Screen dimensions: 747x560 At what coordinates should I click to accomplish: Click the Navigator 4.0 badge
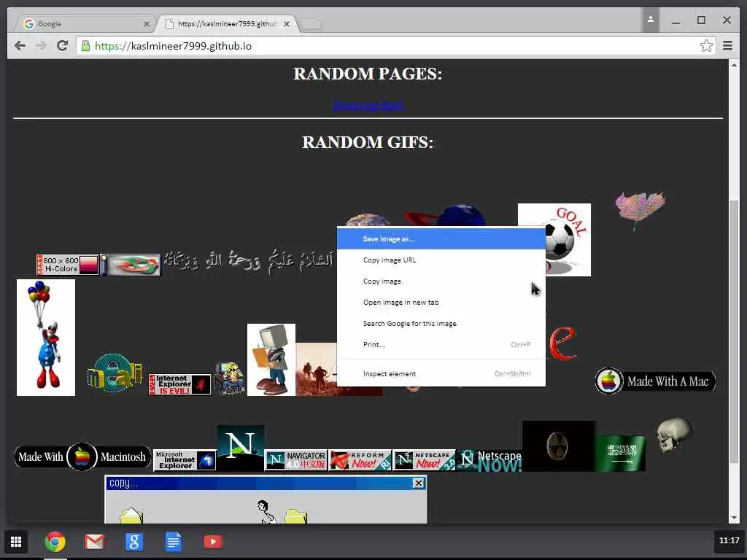tap(296, 460)
